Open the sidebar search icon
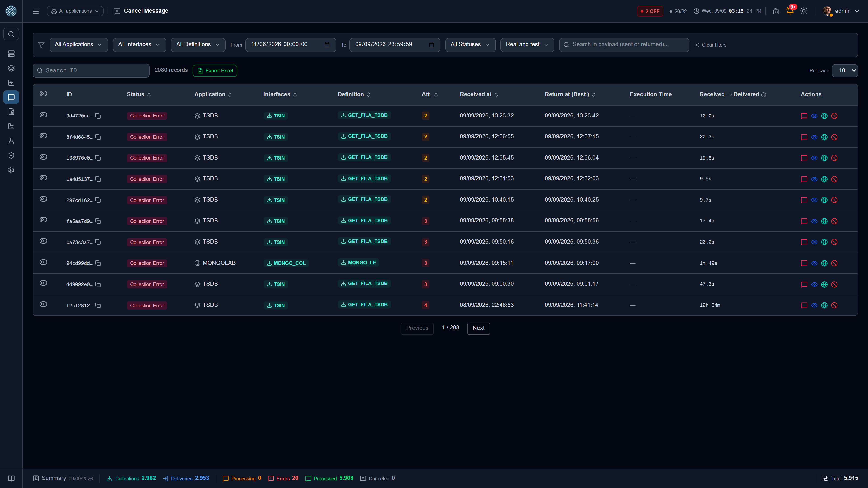The image size is (868, 488). 11,34
